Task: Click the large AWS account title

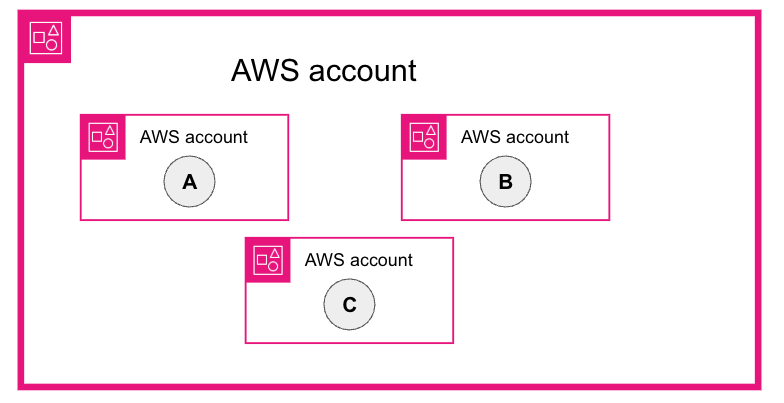Action: click(323, 71)
